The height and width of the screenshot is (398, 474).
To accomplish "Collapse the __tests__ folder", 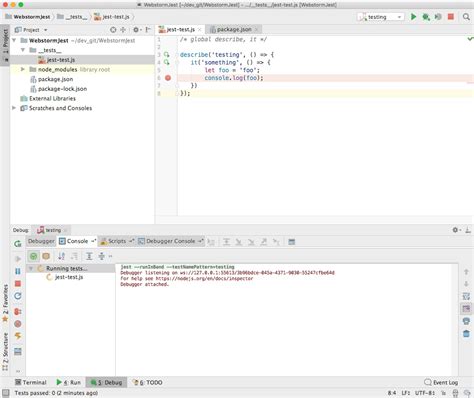I will click(23, 50).
